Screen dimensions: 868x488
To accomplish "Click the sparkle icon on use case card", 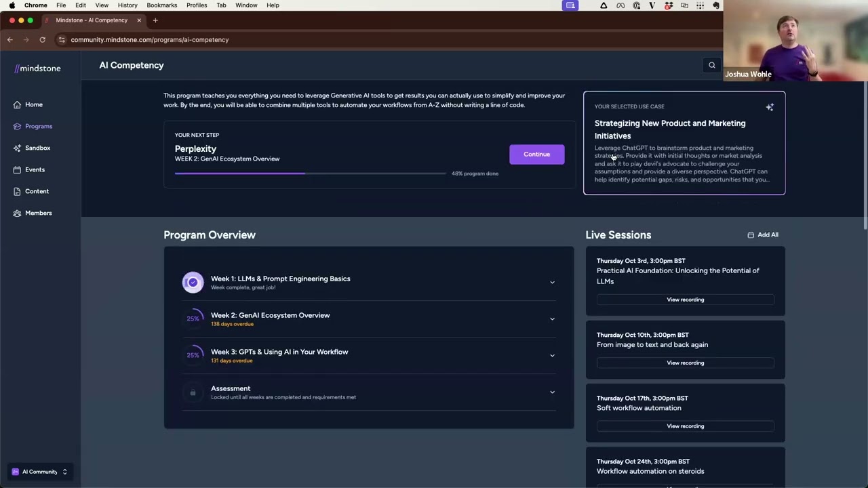I will (770, 107).
